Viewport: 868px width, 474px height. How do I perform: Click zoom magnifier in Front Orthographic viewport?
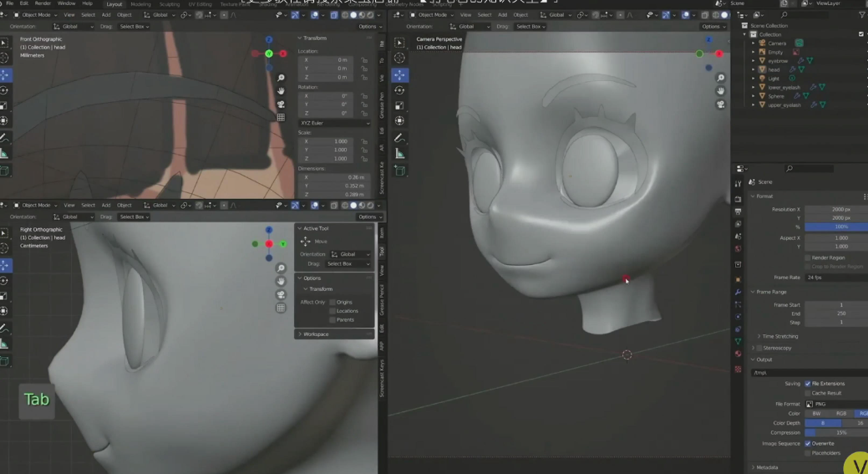(281, 78)
